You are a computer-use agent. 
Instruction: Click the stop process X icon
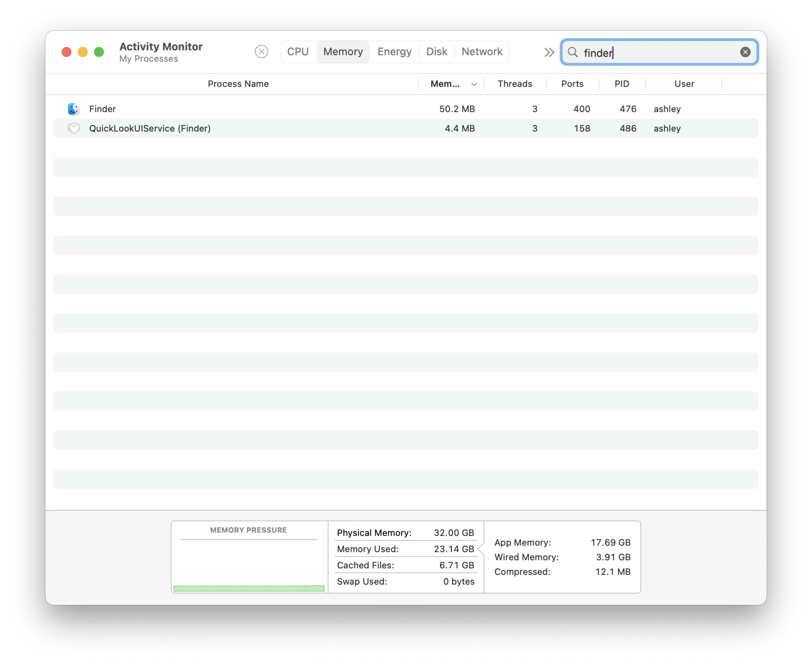[x=261, y=52]
